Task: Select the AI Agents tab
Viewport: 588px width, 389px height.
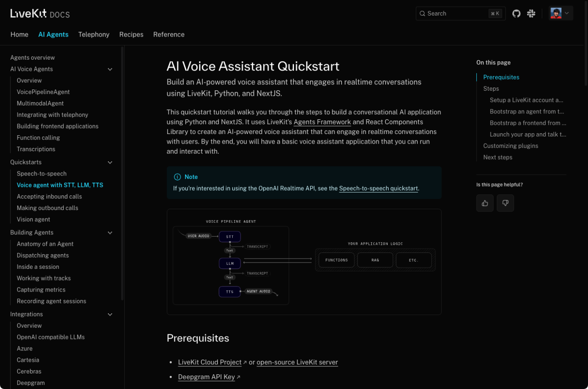Action: [x=53, y=34]
